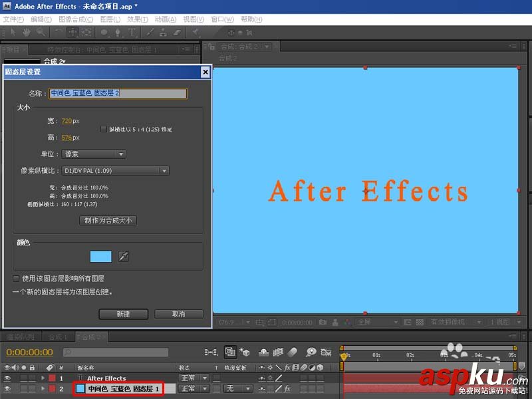Click the 制作为合成大小 button
The image size is (532, 399).
click(x=108, y=221)
